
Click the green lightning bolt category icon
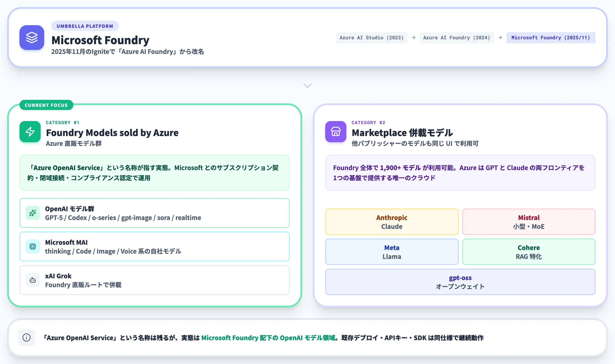[30, 131]
